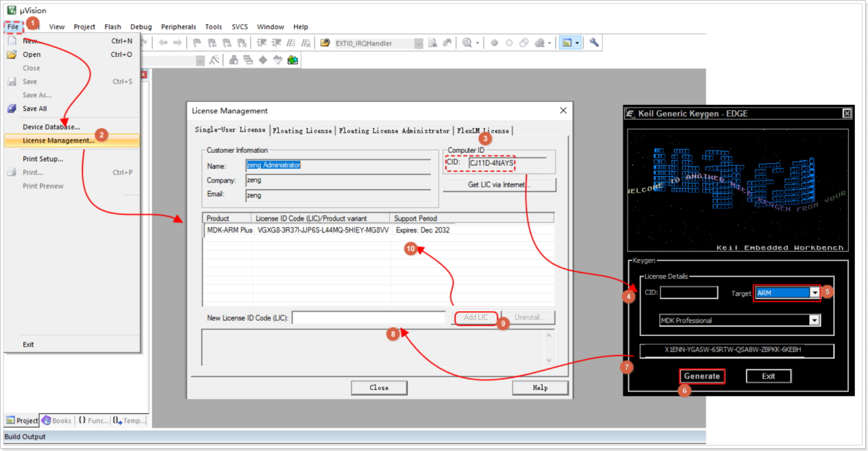Open Manage Project Items three-box icon
The height and width of the screenshot is (451, 868).
tap(234, 60)
